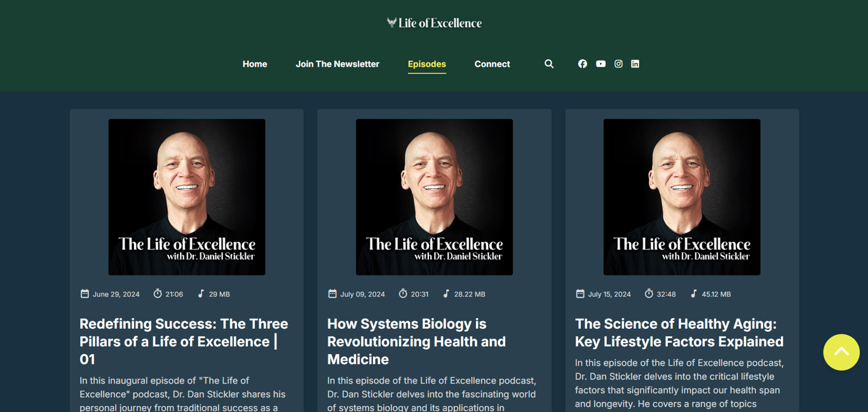868x412 pixels.
Task: Open How Systems Biology episode title
Action: point(416,341)
